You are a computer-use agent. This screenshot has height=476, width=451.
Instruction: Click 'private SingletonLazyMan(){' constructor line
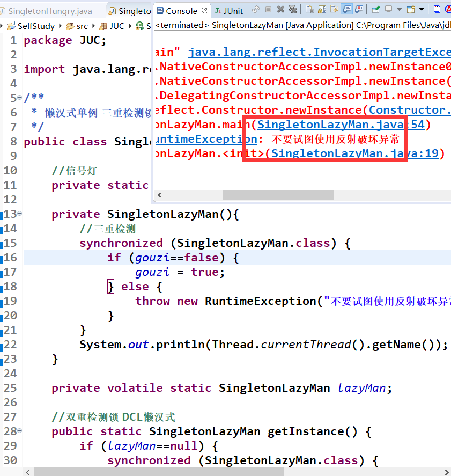point(145,214)
